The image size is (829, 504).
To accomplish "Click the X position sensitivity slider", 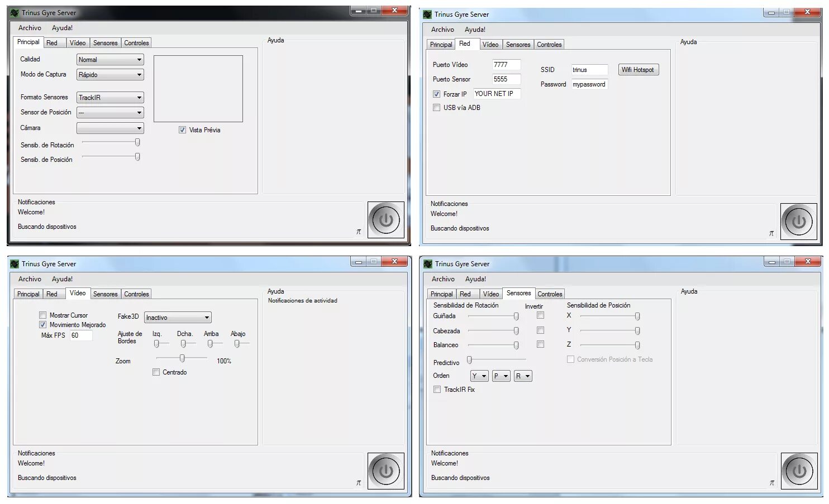I will coord(610,316).
